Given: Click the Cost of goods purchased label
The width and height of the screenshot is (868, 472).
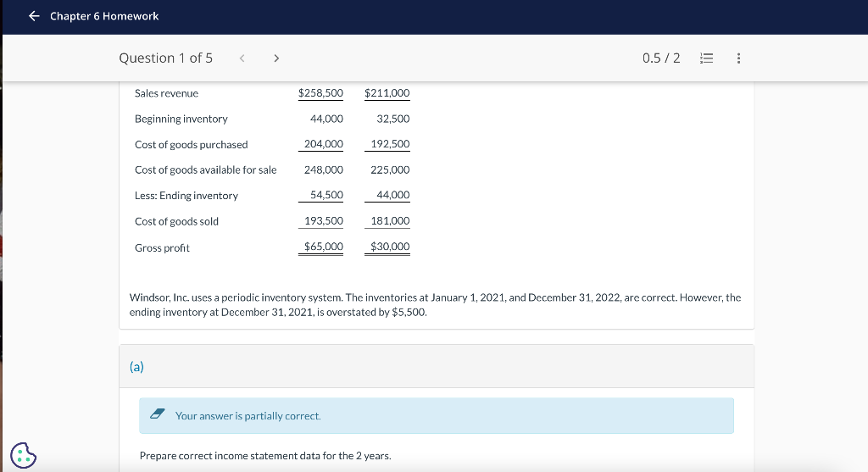Looking at the screenshot, I should tap(191, 144).
